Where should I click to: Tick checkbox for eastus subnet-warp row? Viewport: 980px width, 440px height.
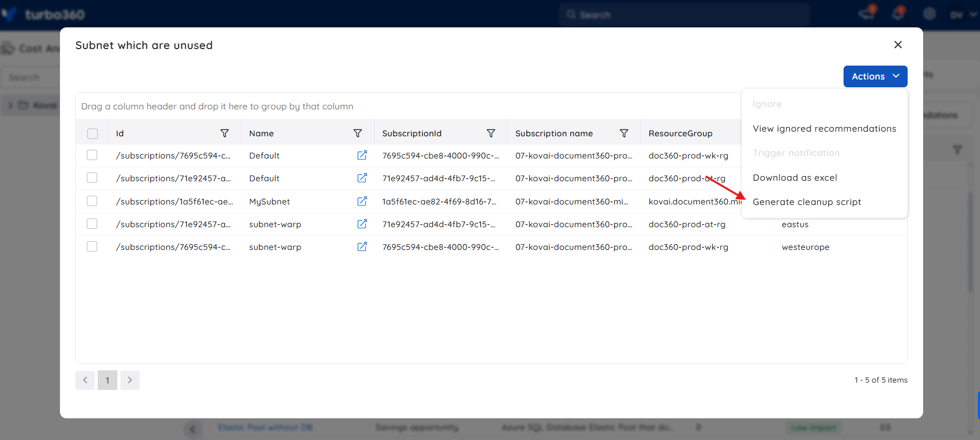92,224
